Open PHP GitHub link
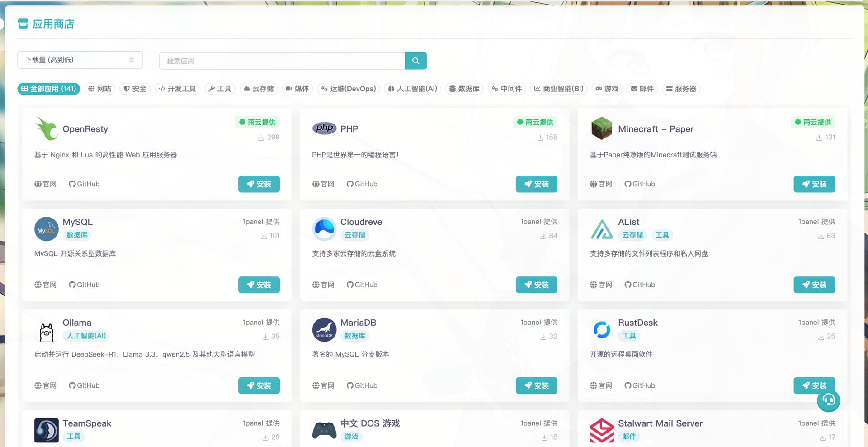The width and height of the screenshot is (868, 447). click(362, 184)
